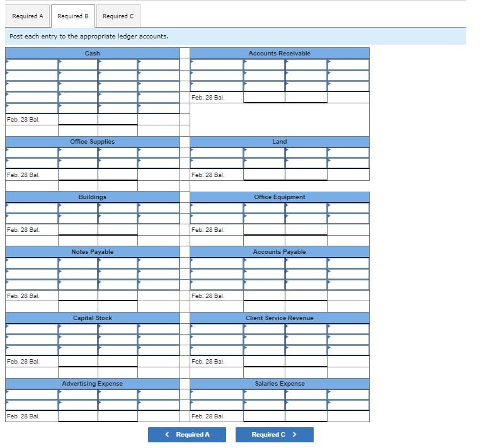This screenshot has height=448, width=480.
Task: Select first row description cell in Office Supplies
Action: [32, 152]
